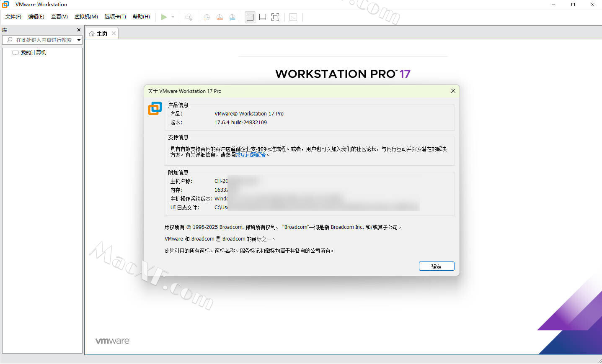Click the 确定 button

(x=437, y=267)
